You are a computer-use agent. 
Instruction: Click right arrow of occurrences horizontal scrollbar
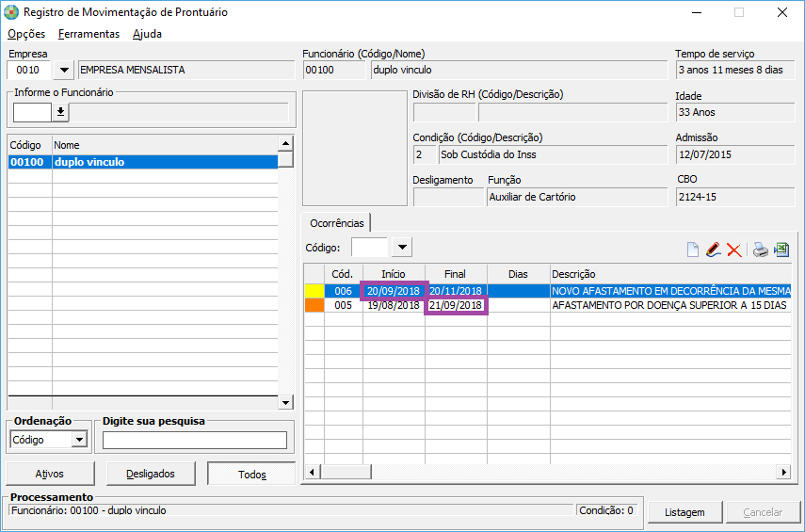pos(783,472)
